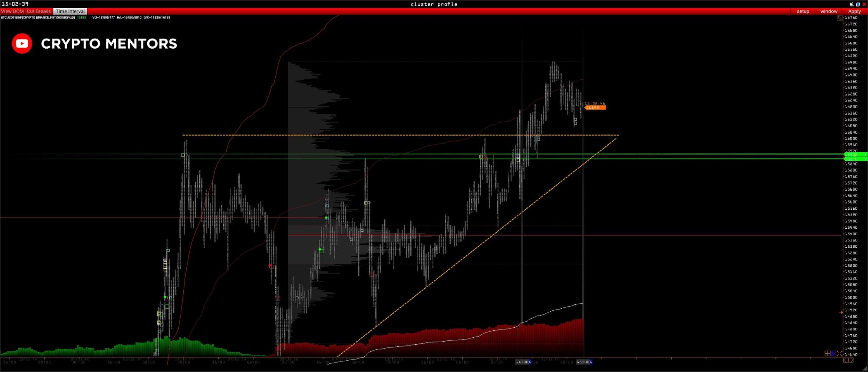Click the BTCUSDT instrument info text
The height and width of the screenshot is (372, 868).
38,18
